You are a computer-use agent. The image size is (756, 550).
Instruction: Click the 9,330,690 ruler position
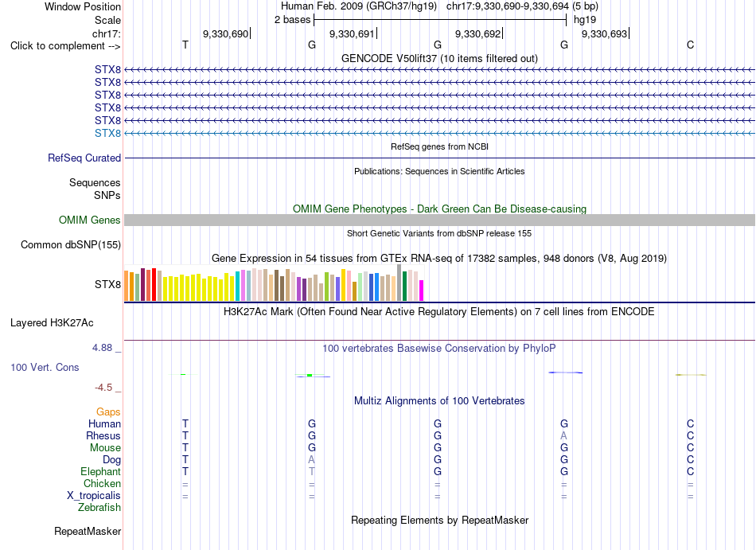tap(225, 33)
